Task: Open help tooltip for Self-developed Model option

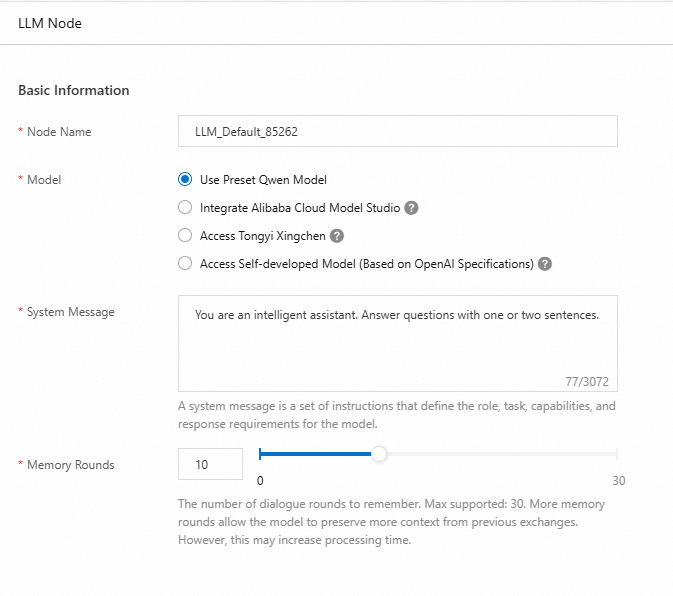Action: coord(545,264)
